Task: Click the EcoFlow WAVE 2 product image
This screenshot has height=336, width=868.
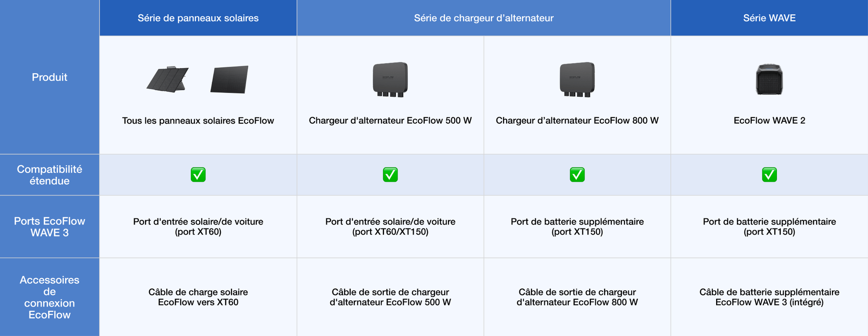Action: click(769, 79)
